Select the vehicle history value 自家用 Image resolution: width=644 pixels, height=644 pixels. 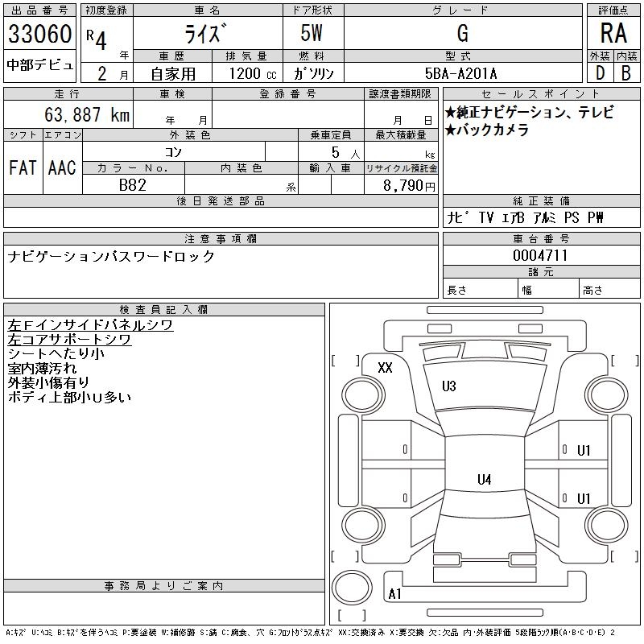pos(173,74)
